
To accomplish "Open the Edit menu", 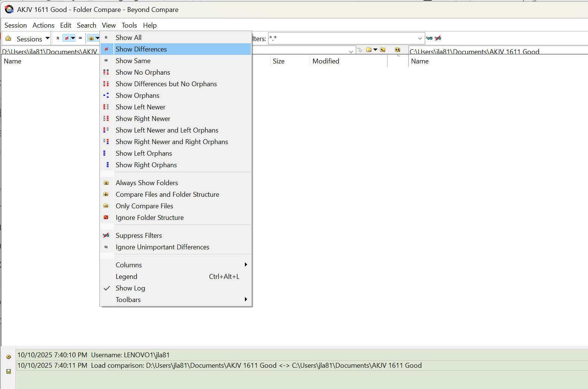I will tap(66, 25).
